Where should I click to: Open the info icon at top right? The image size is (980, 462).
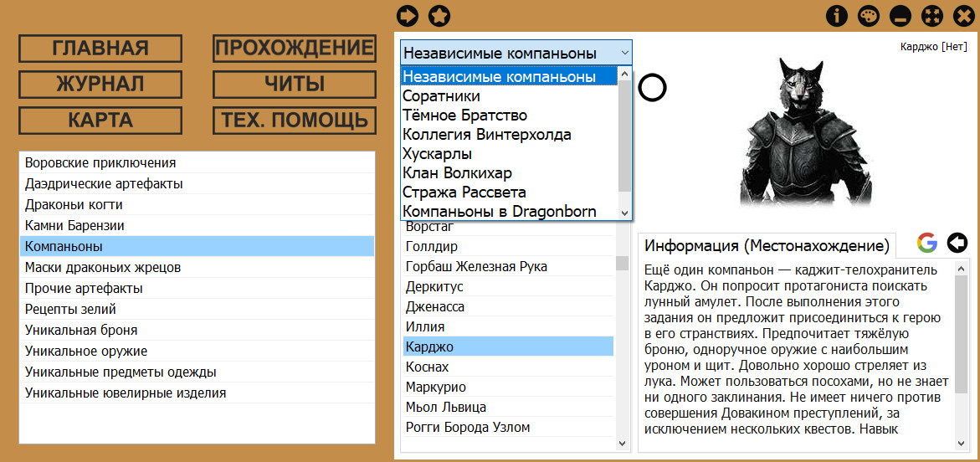pyautogui.click(x=836, y=16)
